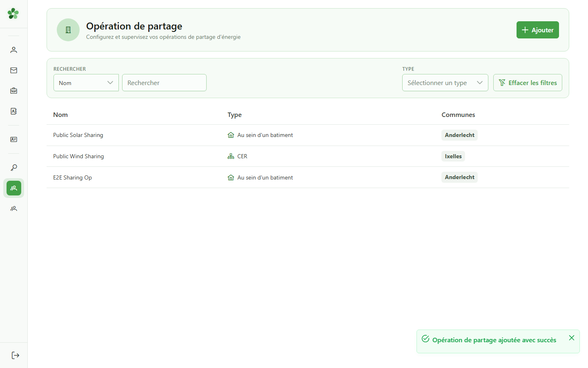Screen dimensions: 588x368
Task: Click the green leaf app logo
Action: 13,13
